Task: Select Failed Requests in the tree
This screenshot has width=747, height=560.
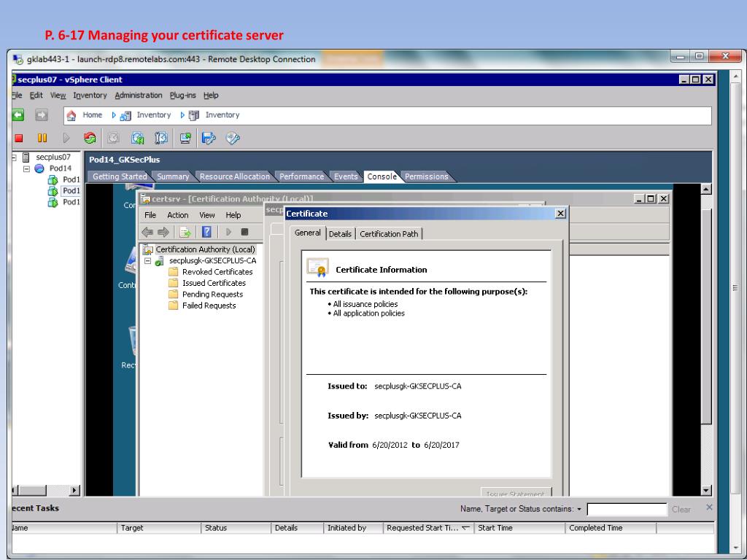Action: coord(209,306)
